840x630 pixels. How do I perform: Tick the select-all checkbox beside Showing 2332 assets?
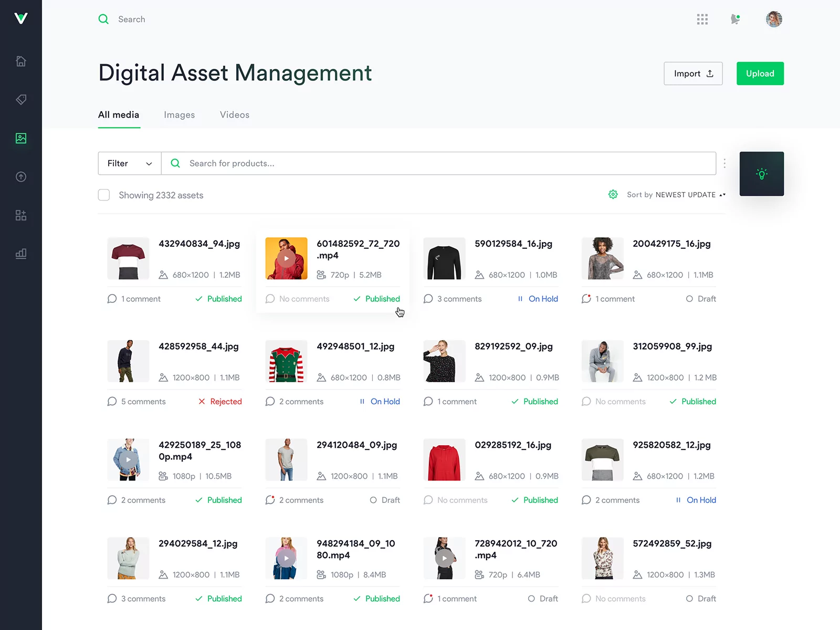104,195
